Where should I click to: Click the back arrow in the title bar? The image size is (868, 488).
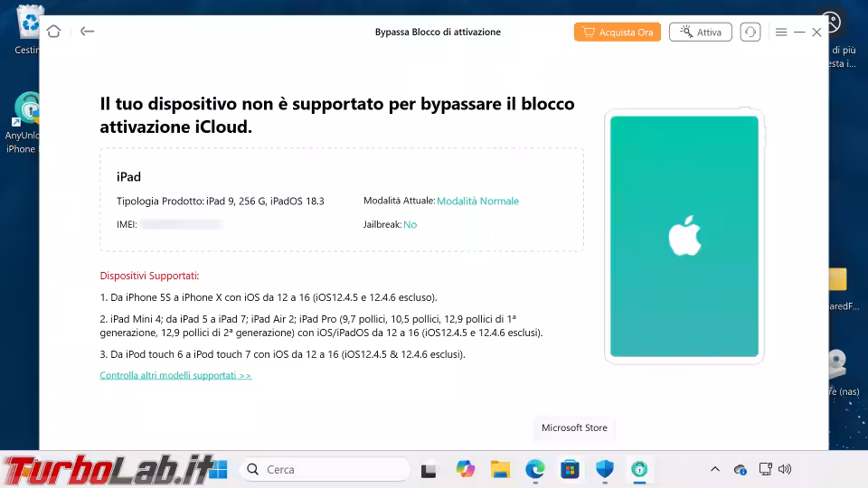(87, 32)
